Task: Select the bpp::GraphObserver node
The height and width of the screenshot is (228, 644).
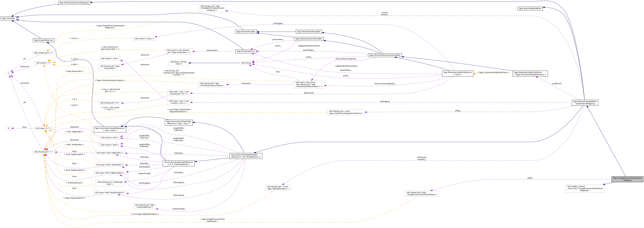Action: click(x=44, y=40)
